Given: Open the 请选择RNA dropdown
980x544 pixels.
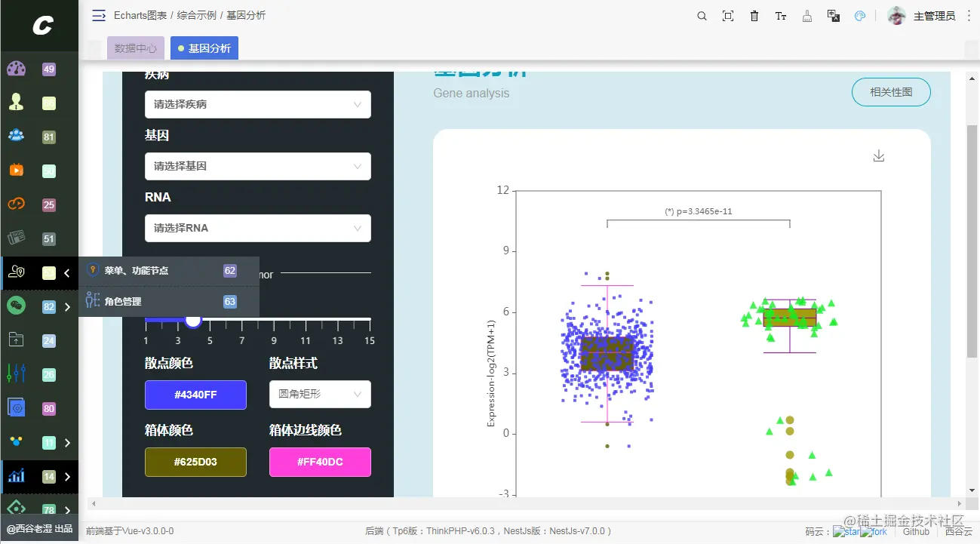Looking at the screenshot, I should (x=258, y=229).
